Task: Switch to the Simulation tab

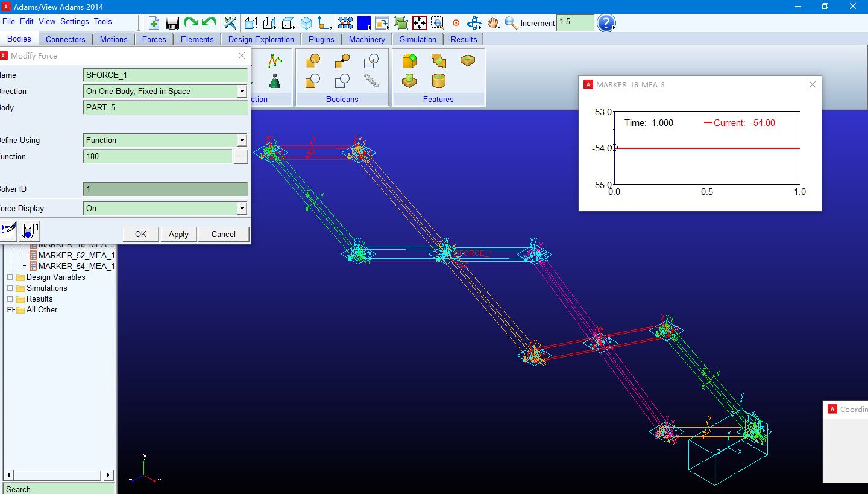Action: click(418, 39)
